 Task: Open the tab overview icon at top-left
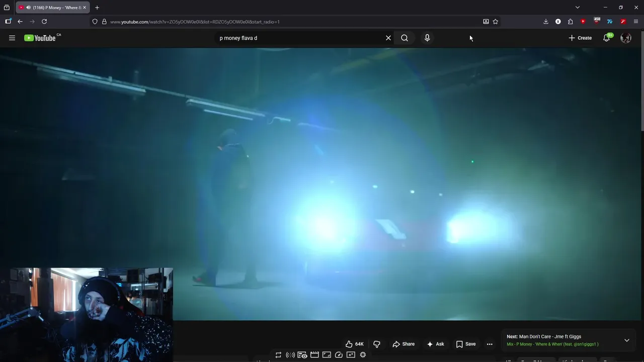click(7, 8)
